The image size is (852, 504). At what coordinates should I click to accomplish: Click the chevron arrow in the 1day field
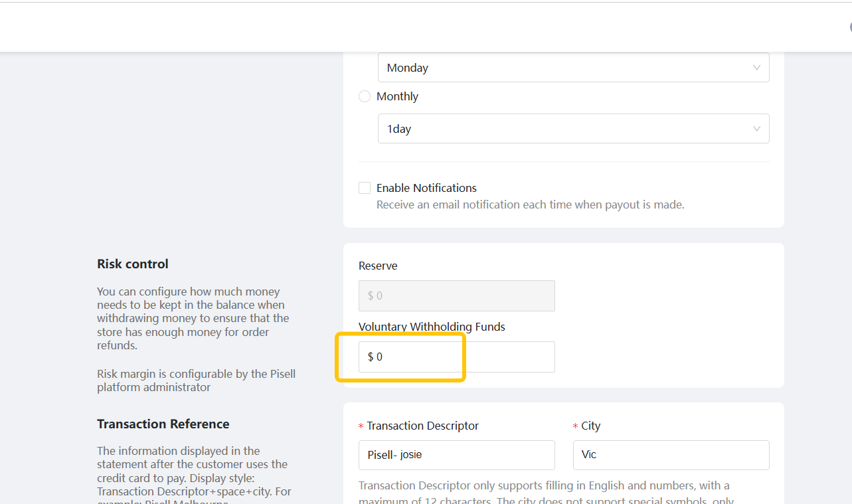click(756, 129)
